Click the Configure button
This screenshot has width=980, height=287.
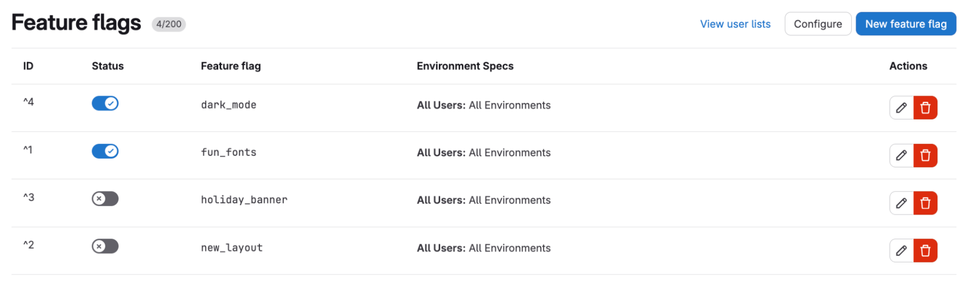(x=818, y=24)
